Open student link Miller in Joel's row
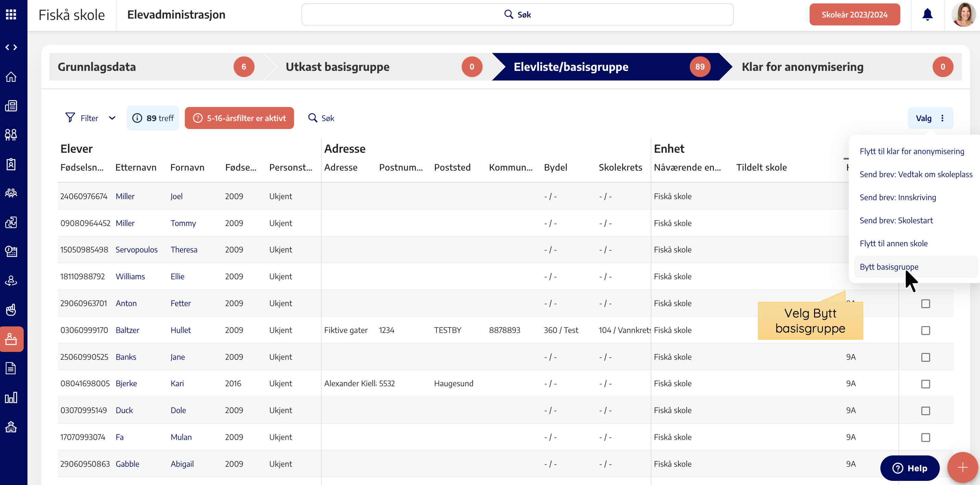980x485 pixels. pos(125,197)
